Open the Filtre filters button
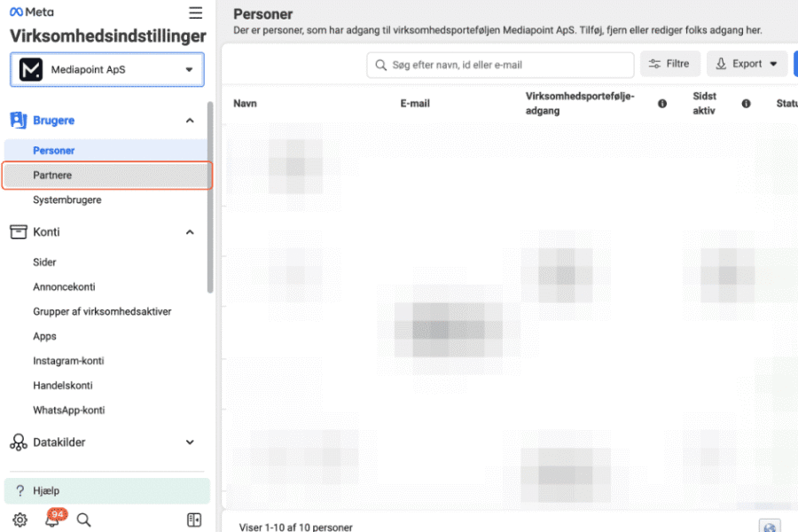This screenshot has width=798, height=532. pyautogui.click(x=669, y=64)
